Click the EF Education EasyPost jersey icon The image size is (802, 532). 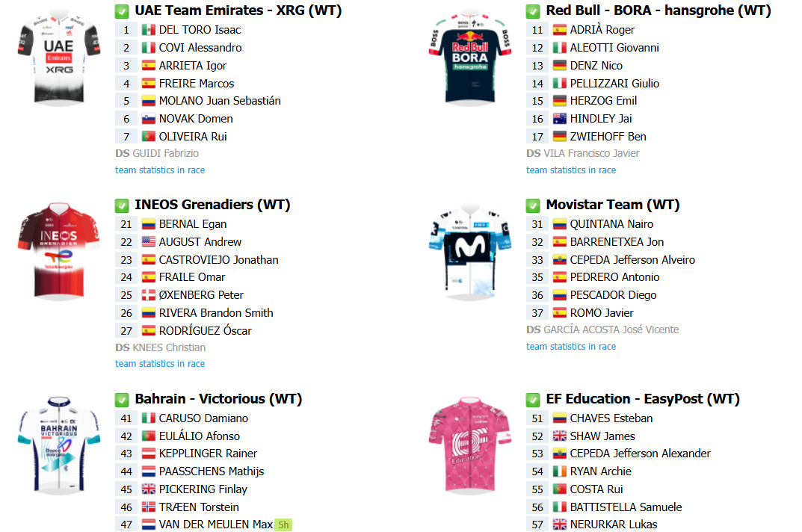pyautogui.click(x=469, y=445)
